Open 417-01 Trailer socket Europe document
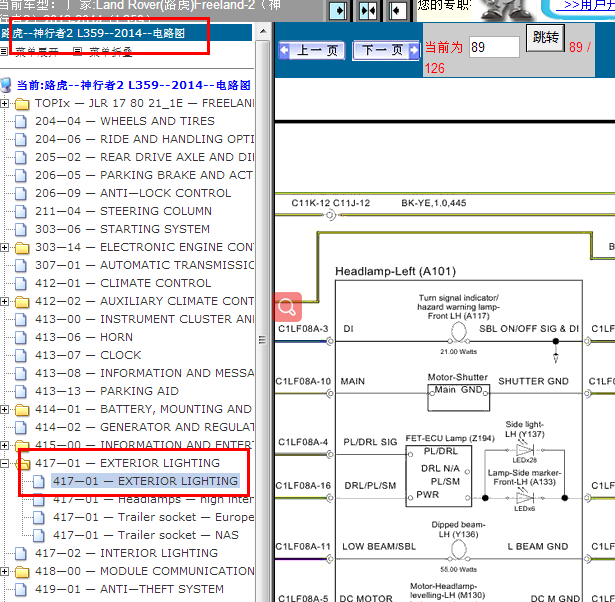Screen dimensions: 615x602 coord(153,517)
